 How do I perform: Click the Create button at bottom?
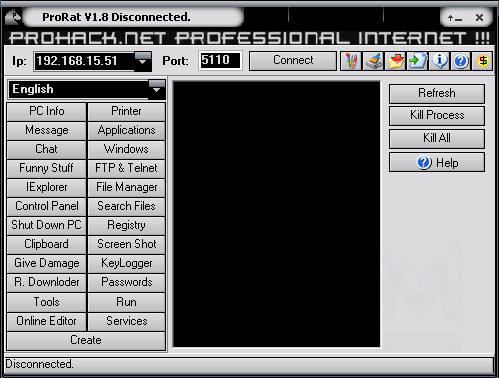(x=86, y=340)
